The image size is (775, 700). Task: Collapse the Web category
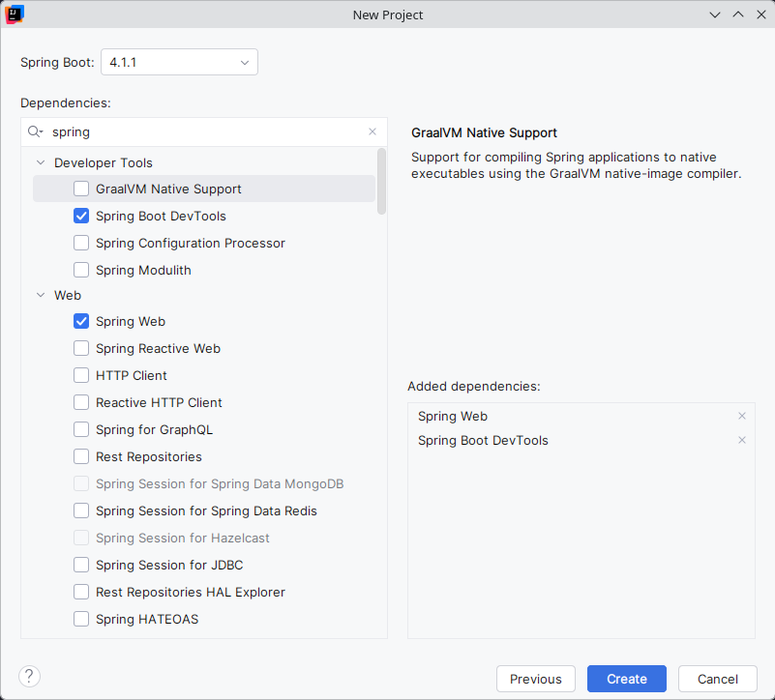coord(41,295)
